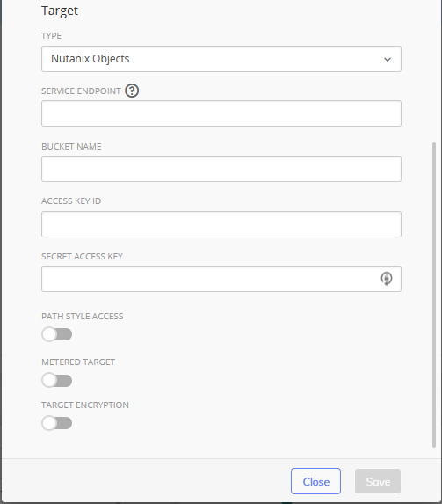Click the Target section heading
This screenshot has width=442, height=504.
60,11
